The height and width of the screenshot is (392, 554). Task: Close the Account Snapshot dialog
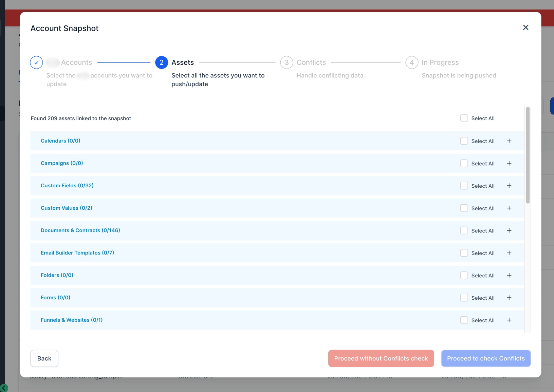coord(525,27)
